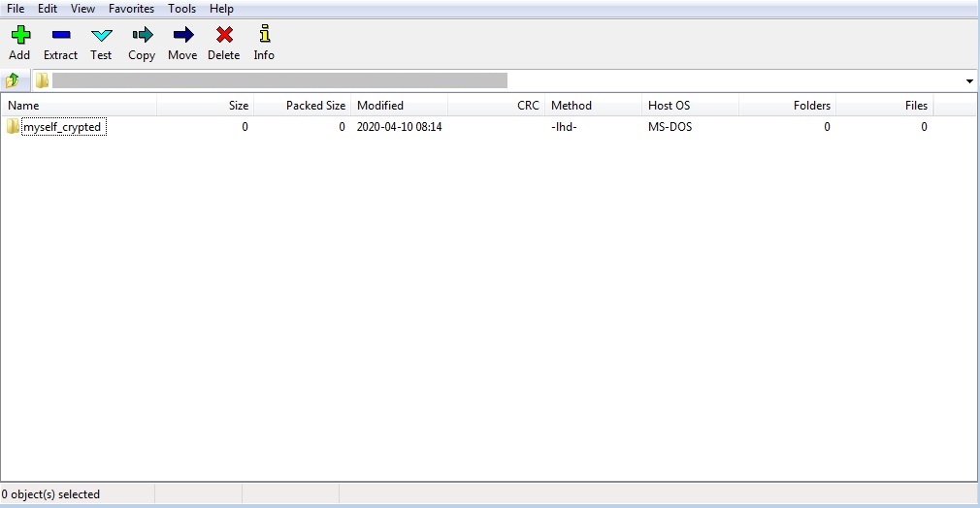Go up one folder level

tap(14, 80)
